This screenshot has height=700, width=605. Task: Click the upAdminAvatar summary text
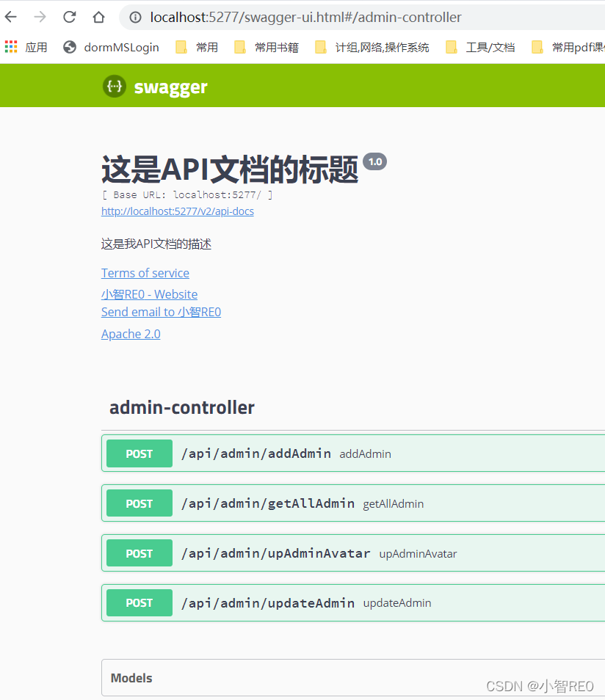(419, 554)
